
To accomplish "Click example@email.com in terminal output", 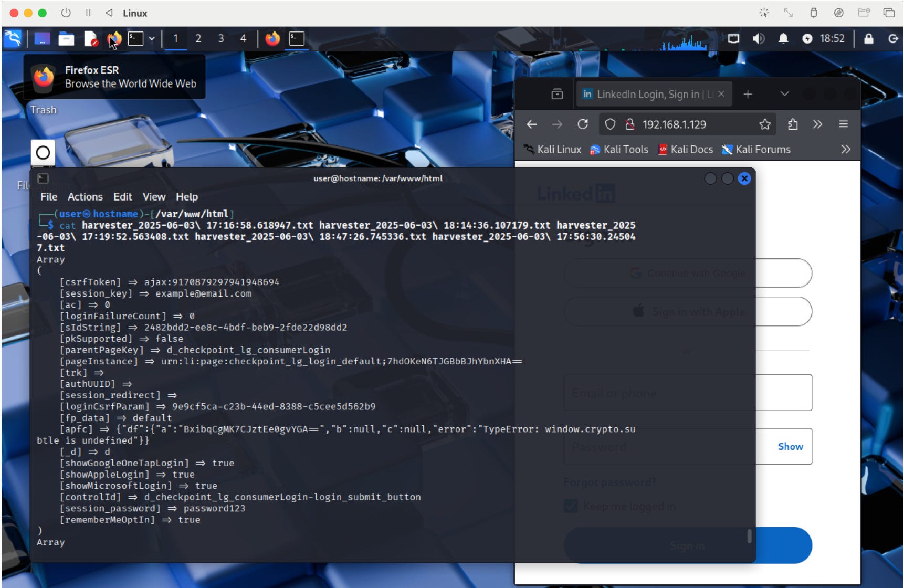I will tap(203, 293).
